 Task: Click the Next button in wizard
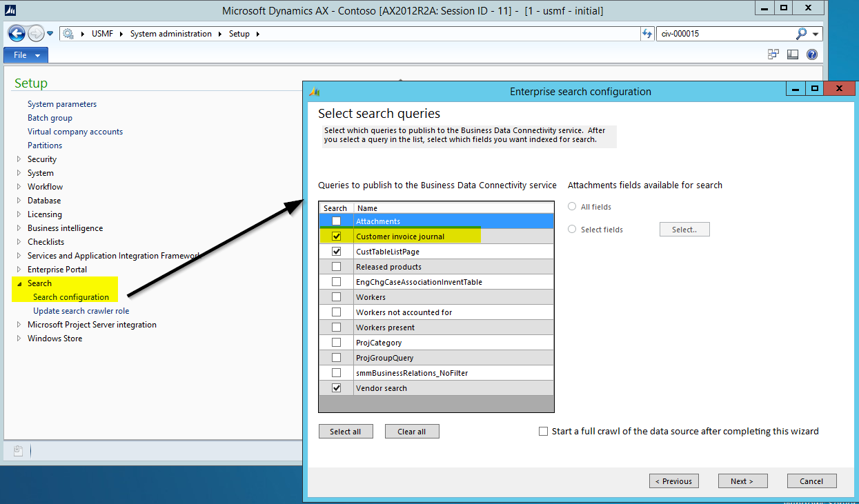(x=742, y=481)
